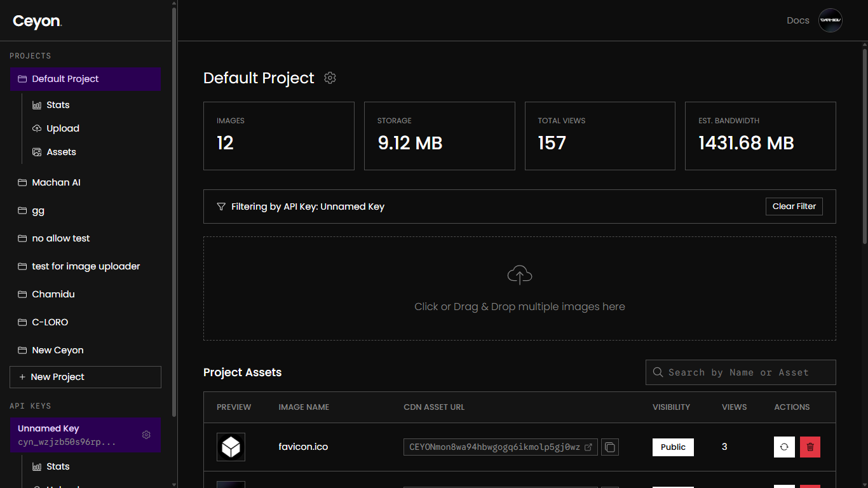Screen dimensions: 868x488
Task: Open favicon.ico asset URL in new tab
Action: [588, 447]
